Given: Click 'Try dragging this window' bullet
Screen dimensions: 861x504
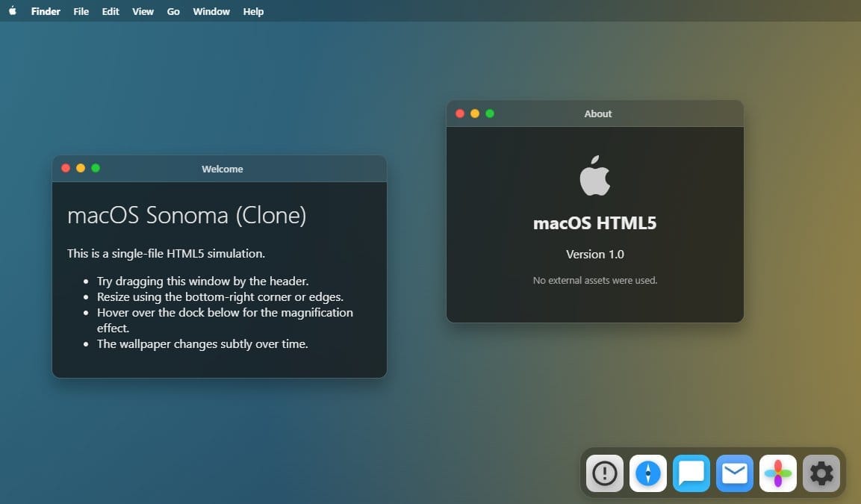Looking at the screenshot, I should (x=202, y=281).
